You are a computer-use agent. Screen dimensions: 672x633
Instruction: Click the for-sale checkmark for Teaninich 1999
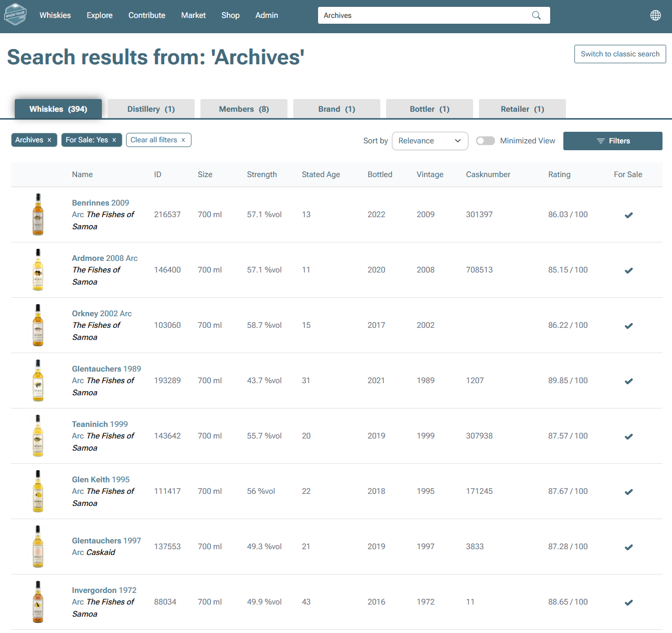pos(629,436)
